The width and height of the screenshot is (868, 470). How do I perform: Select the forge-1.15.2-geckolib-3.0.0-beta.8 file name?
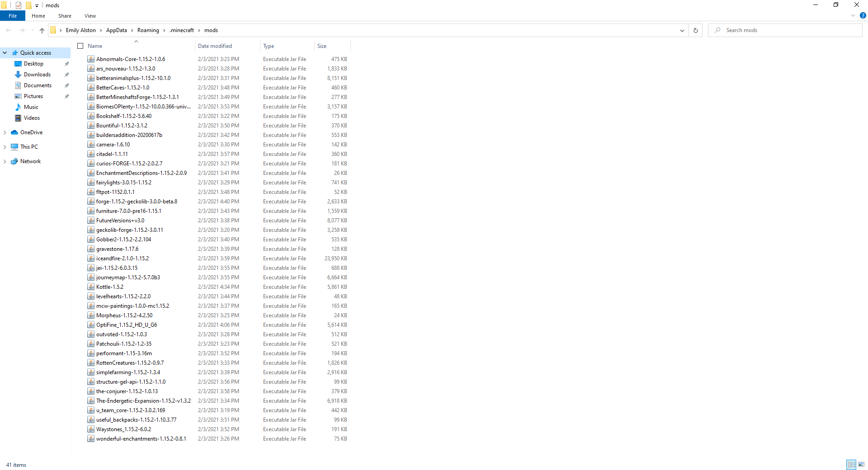tap(137, 202)
